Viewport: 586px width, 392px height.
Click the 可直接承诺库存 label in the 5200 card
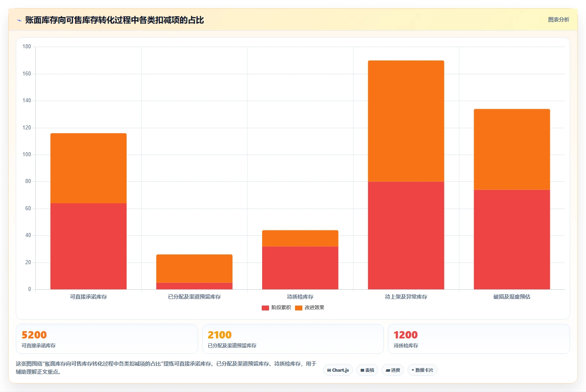pos(39,346)
